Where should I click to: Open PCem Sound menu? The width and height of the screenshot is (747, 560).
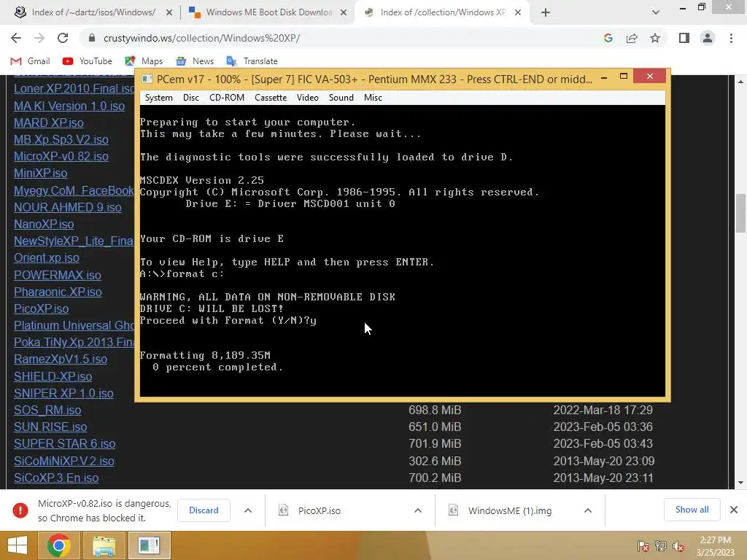[341, 98]
